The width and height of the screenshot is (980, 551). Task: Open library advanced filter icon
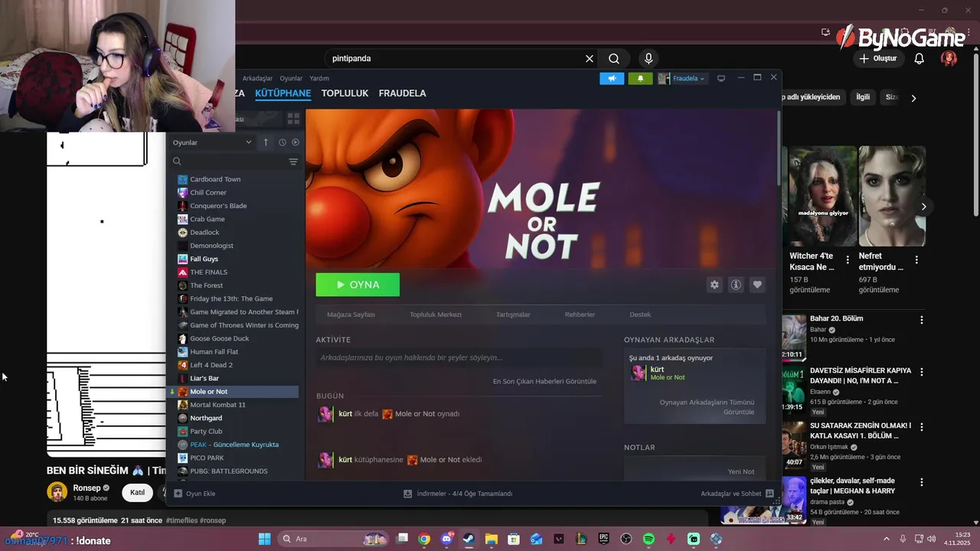click(293, 161)
